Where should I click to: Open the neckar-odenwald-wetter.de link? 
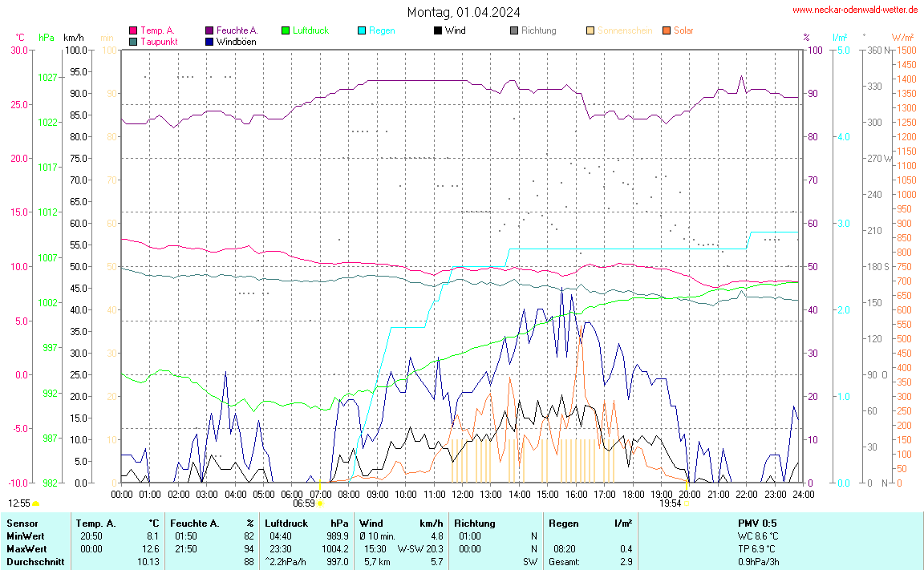854,10
